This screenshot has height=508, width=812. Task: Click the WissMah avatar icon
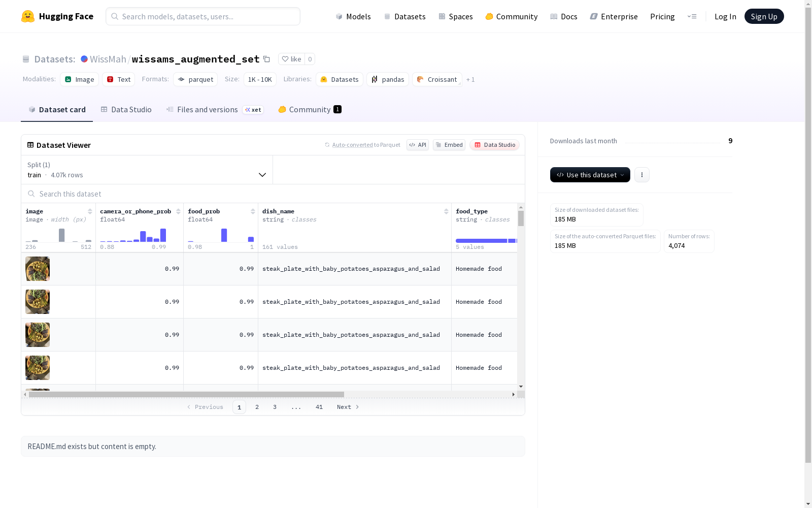(x=84, y=59)
